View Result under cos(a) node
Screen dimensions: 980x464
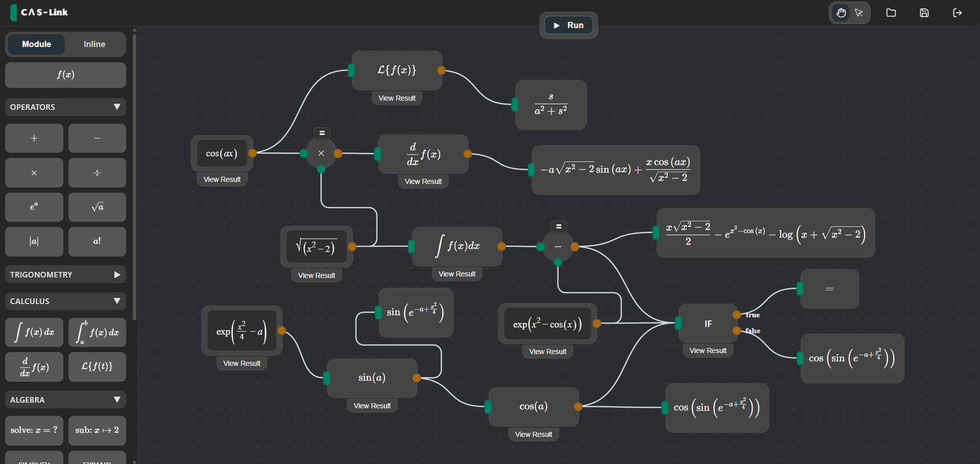(x=534, y=434)
